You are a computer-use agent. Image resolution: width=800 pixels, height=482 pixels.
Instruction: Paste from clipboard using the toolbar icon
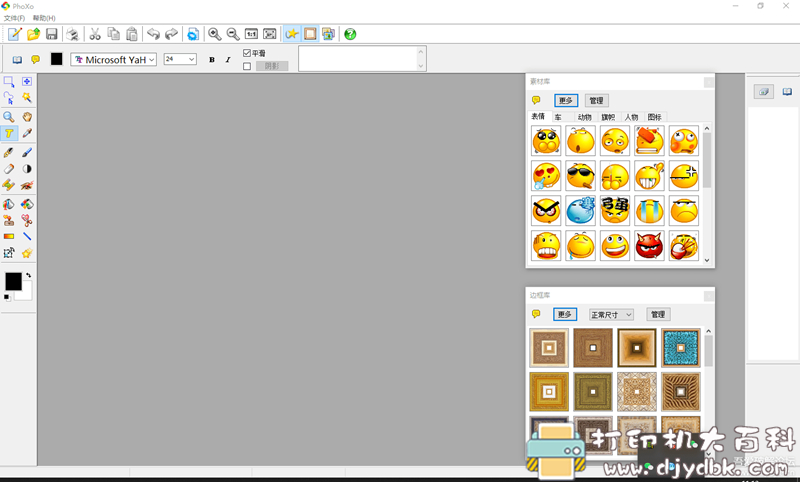[x=132, y=34]
